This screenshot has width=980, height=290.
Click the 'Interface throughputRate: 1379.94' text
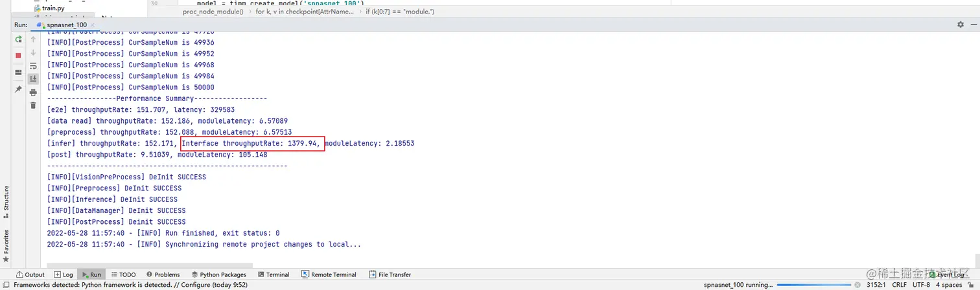coord(252,143)
